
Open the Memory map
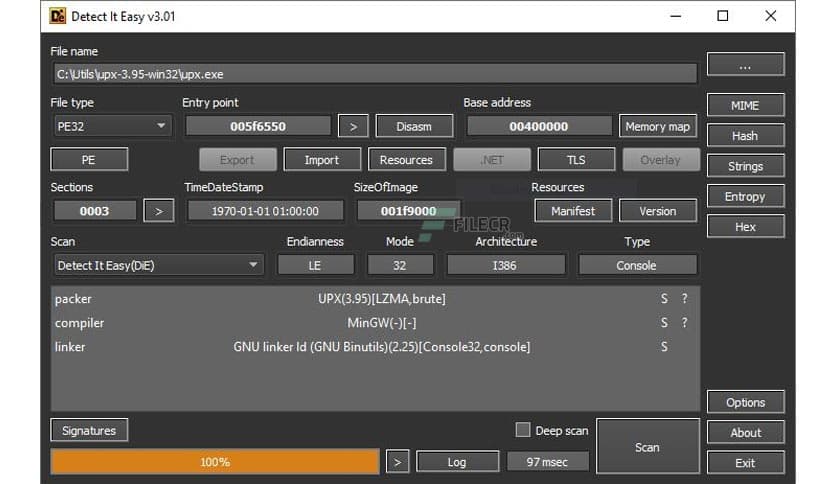[x=657, y=126]
